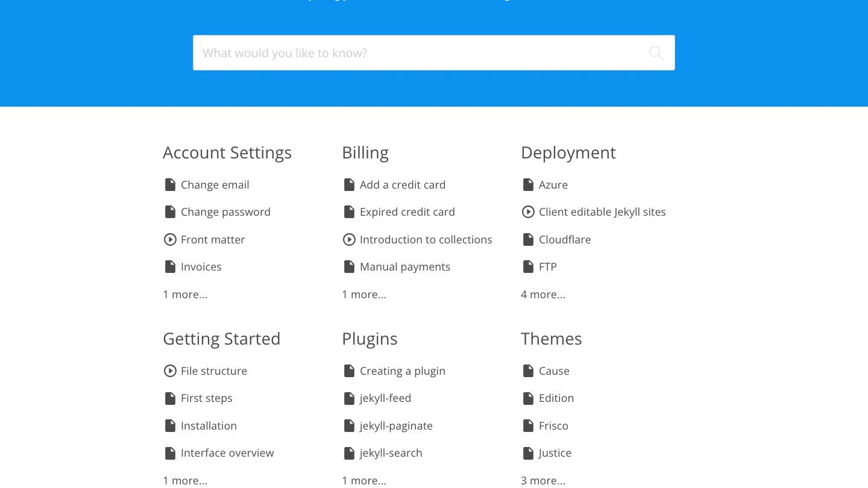Open the Add a credit card article
This screenshot has width=868, height=488.
pyautogui.click(x=403, y=185)
